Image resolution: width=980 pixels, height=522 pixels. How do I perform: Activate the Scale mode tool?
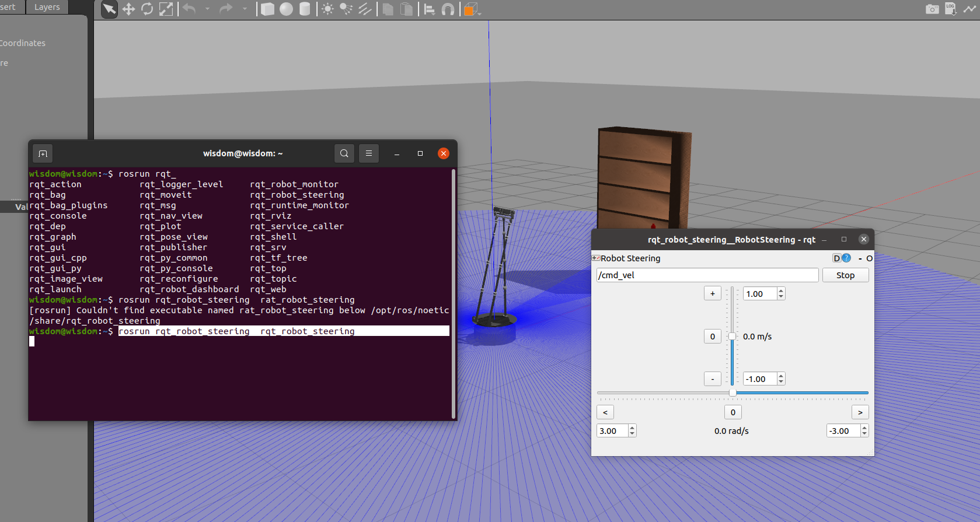click(166, 9)
